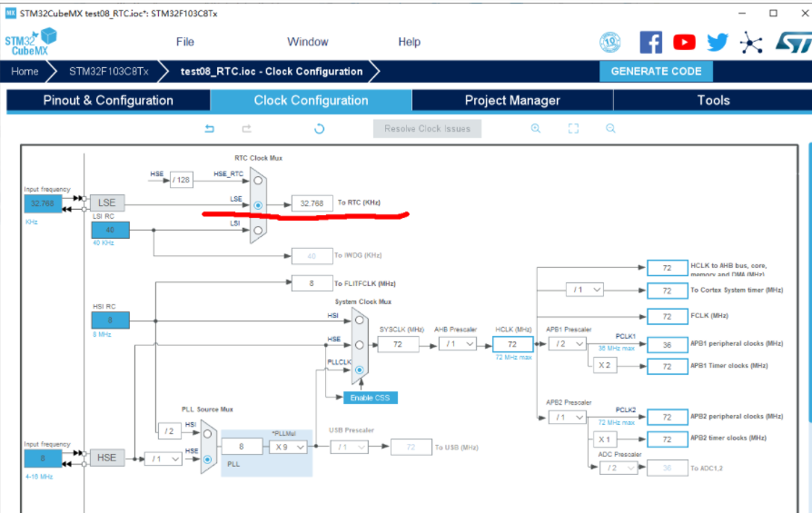Image resolution: width=812 pixels, height=513 pixels.
Task: Open the APB1 Prescaler dropdown
Action: click(x=568, y=344)
